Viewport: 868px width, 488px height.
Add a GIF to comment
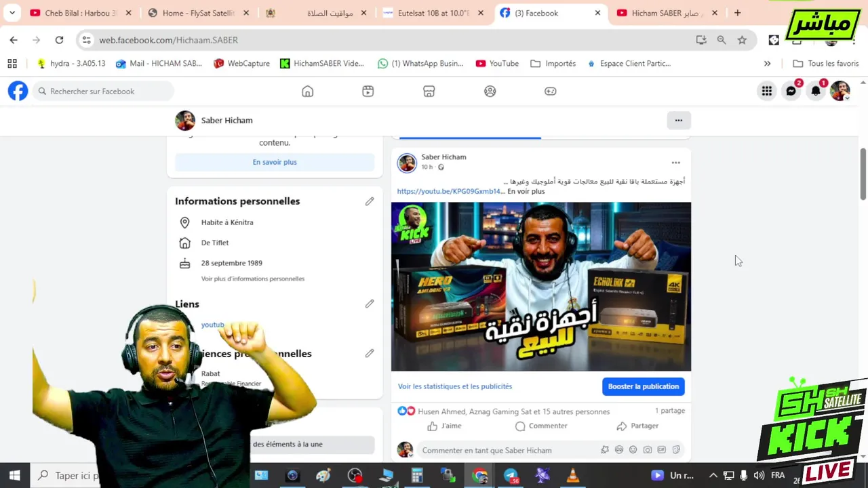click(x=662, y=450)
